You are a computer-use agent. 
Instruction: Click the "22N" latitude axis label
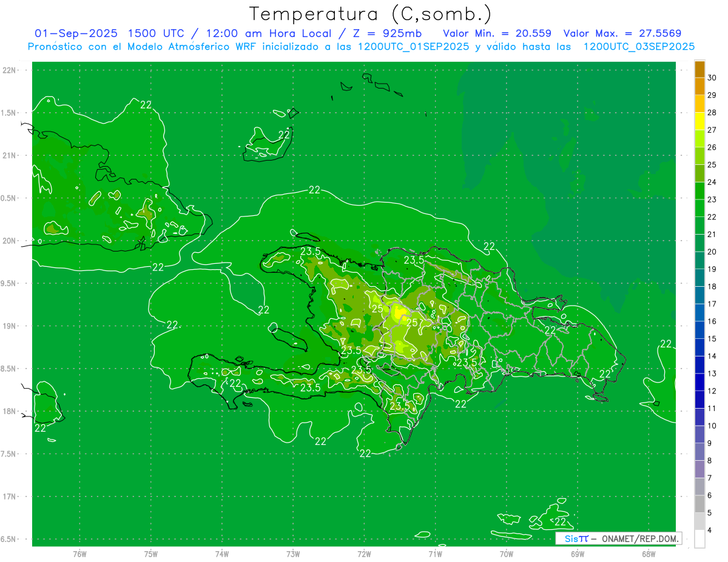[x=9, y=70]
